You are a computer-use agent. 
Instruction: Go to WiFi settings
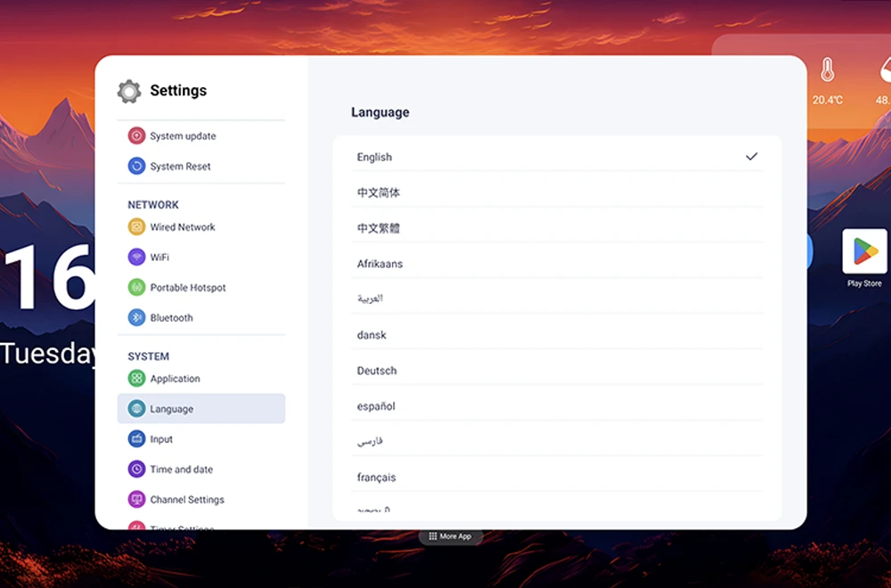[x=201, y=257]
